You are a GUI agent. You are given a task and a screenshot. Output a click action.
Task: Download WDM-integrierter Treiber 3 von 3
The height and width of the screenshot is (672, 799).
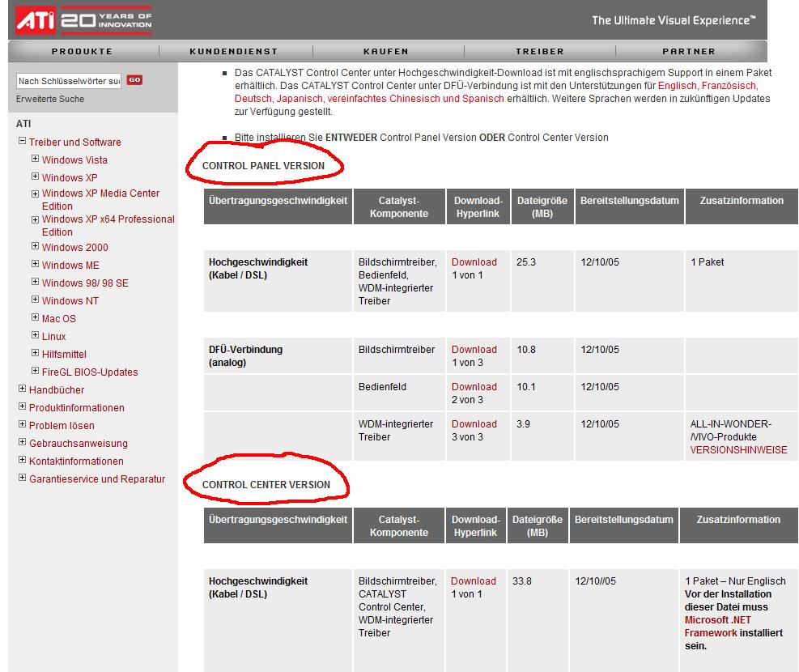(474, 424)
